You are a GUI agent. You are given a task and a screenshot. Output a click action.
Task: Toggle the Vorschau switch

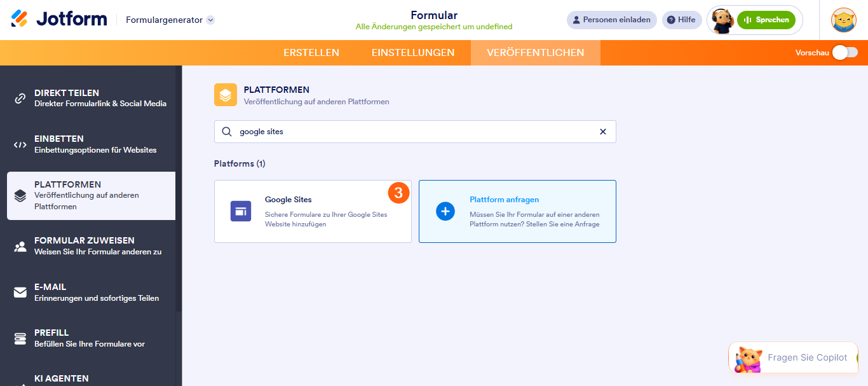point(846,52)
